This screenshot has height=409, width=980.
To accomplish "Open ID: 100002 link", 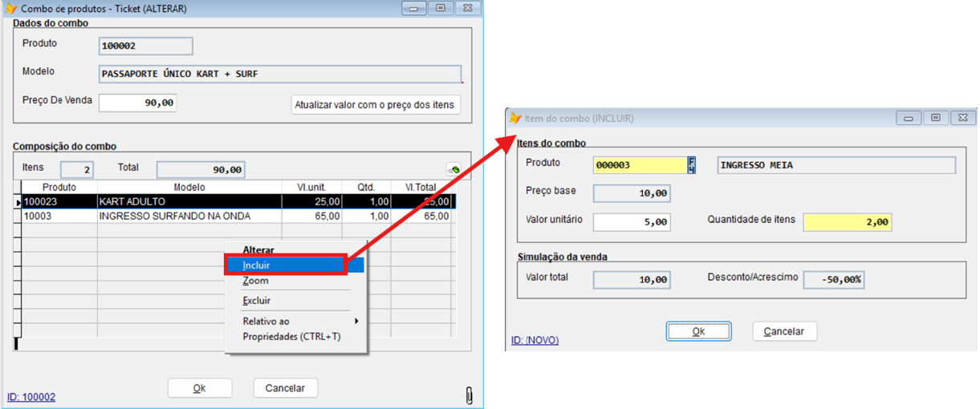I will pyautogui.click(x=31, y=397).
